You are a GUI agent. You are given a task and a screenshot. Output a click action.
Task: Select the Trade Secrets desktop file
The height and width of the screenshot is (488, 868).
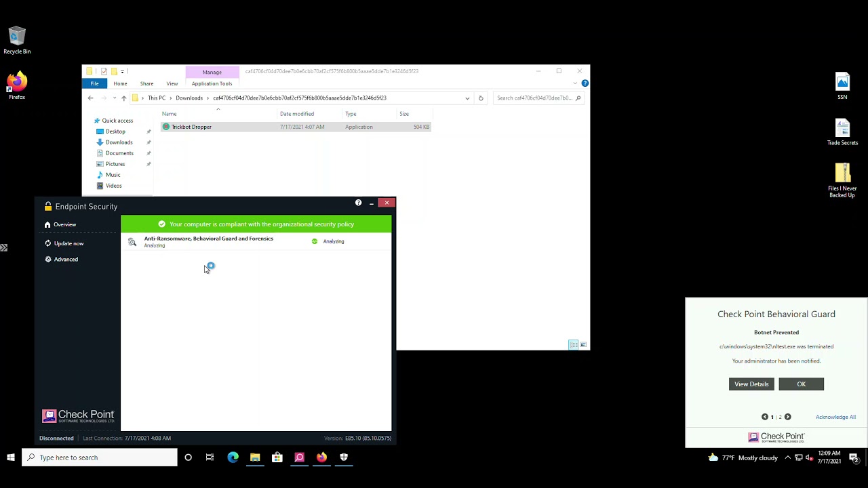click(842, 132)
